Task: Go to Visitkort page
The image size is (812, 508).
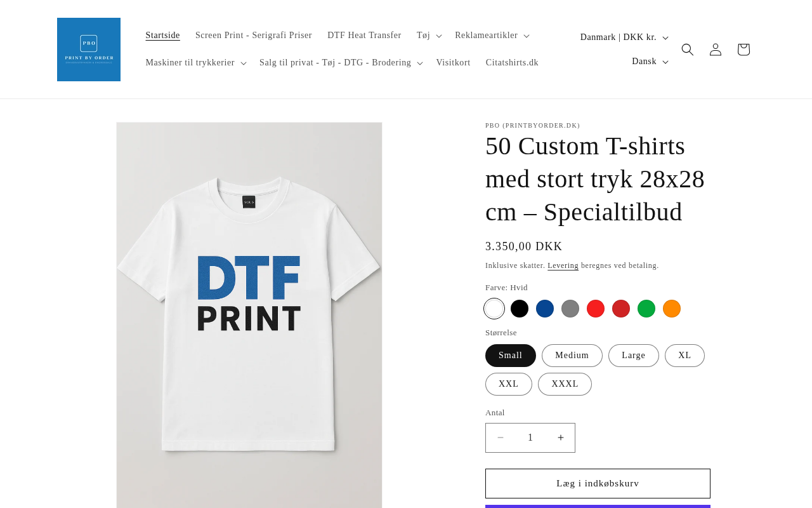Action: point(453,63)
